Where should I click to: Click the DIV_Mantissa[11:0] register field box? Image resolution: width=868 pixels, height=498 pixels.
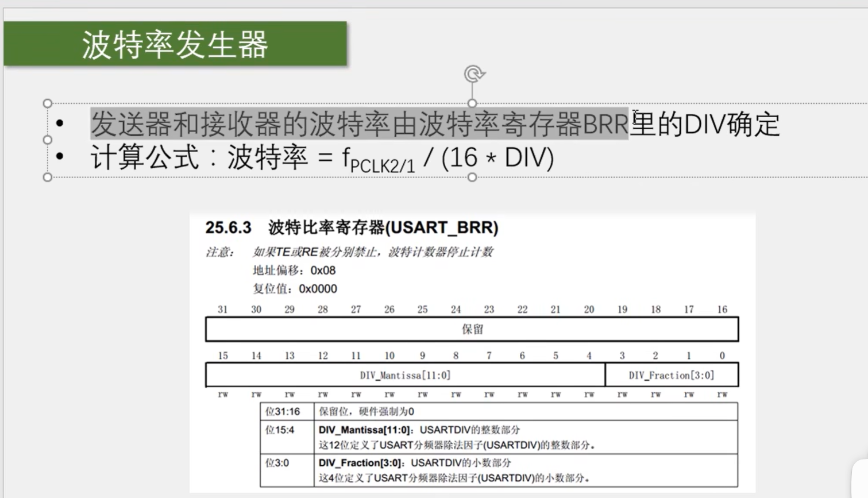point(406,375)
